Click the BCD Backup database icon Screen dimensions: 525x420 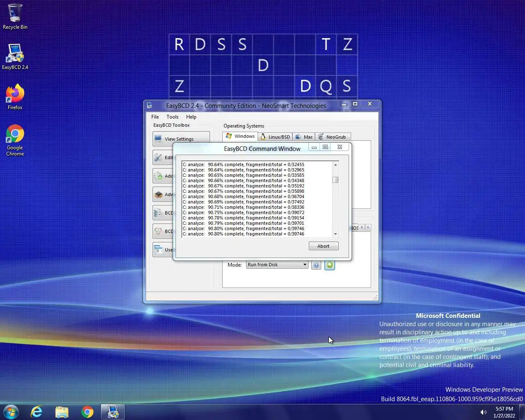[158, 213]
